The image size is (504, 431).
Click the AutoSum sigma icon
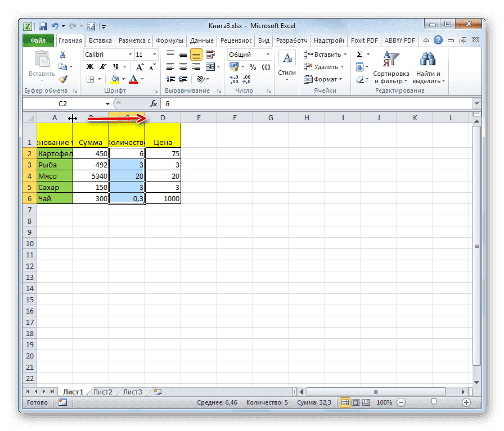click(360, 55)
